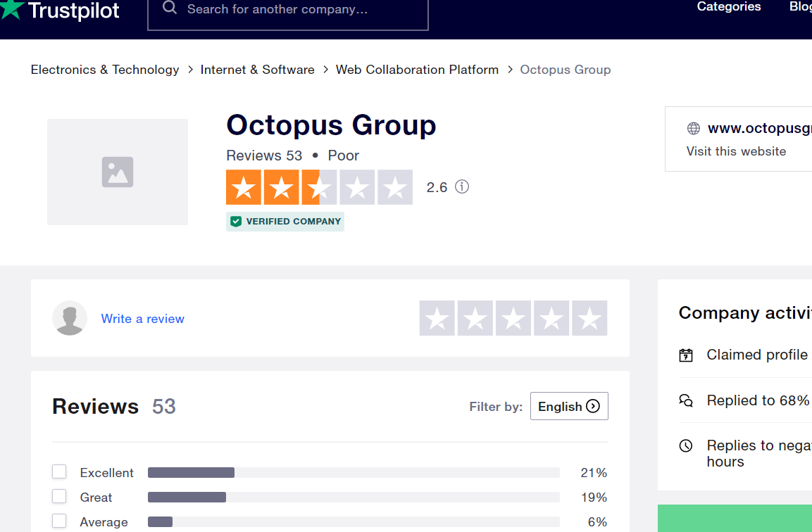
Task: Tick the Excellent filter checkbox
Action: coord(59,472)
